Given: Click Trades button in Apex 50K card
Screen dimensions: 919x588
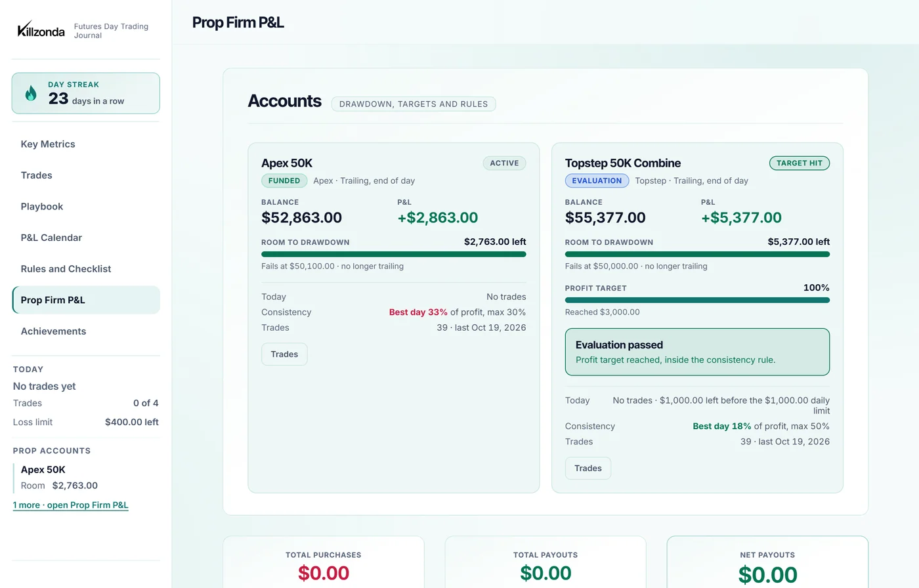Looking at the screenshot, I should pos(284,354).
